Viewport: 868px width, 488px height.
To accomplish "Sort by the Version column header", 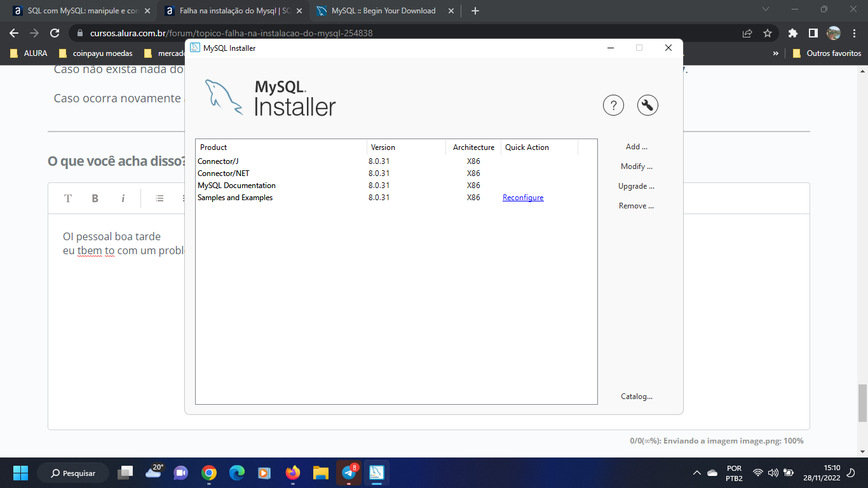I will click(x=406, y=147).
